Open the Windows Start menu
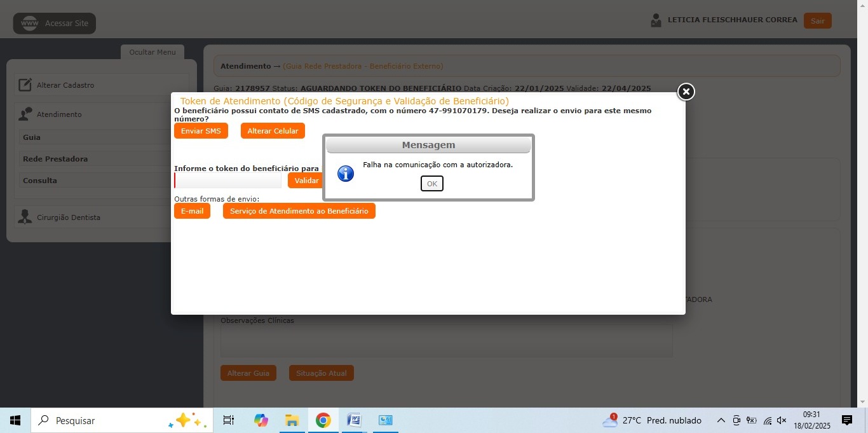 tap(15, 420)
